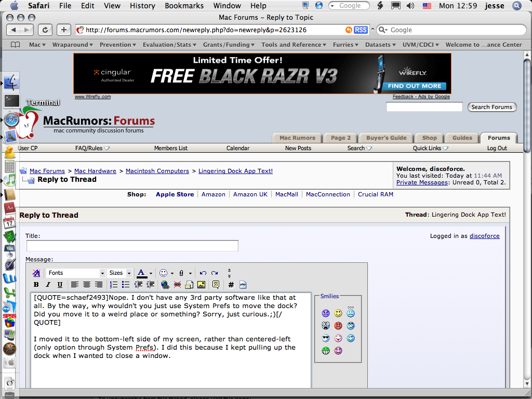Click the RSS button in address bar
Viewport: 532px width, 399px height.
(361, 30)
